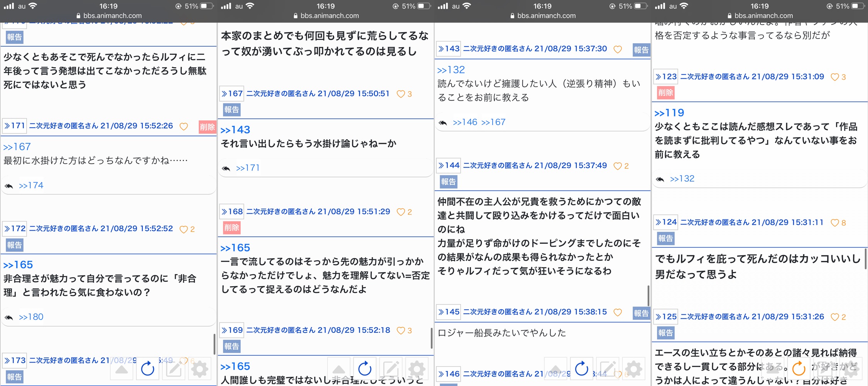Report post 145 with 報告
This screenshot has width=868, height=386.
click(x=641, y=313)
